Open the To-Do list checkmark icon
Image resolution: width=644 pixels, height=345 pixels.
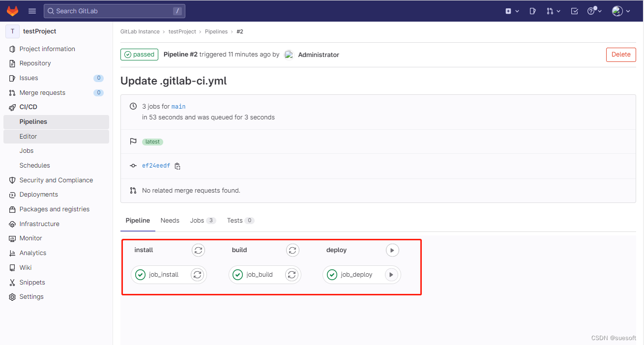click(x=575, y=11)
